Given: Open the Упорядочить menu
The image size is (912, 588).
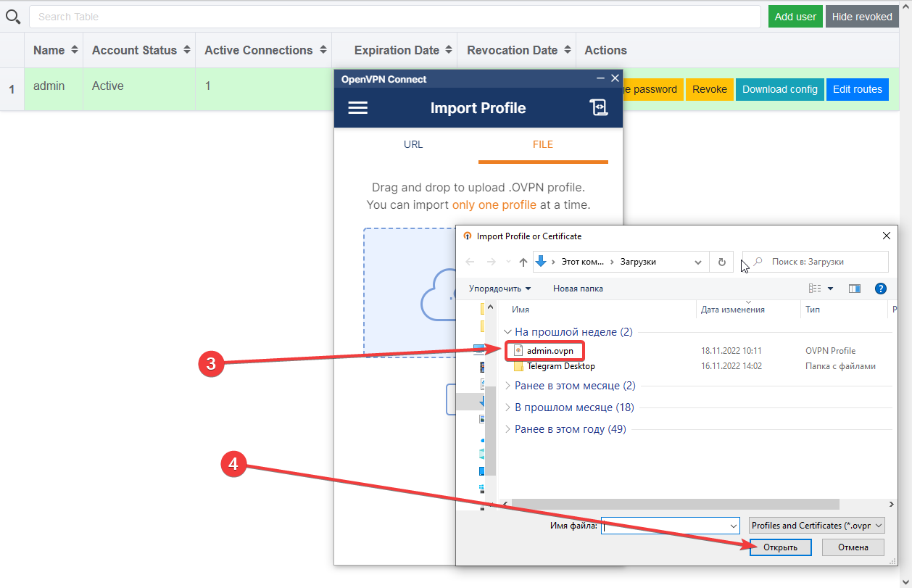Looking at the screenshot, I should pos(499,289).
